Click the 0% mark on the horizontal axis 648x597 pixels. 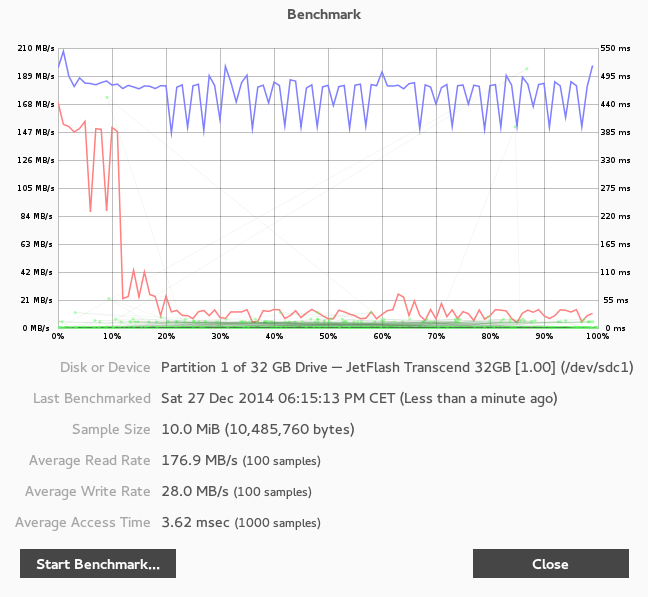pyautogui.click(x=57, y=336)
